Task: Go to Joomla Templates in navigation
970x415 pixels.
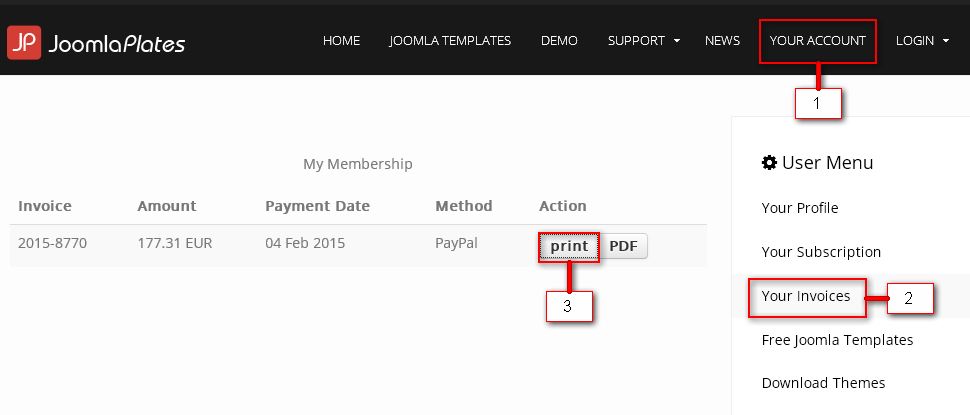Action: pos(450,41)
